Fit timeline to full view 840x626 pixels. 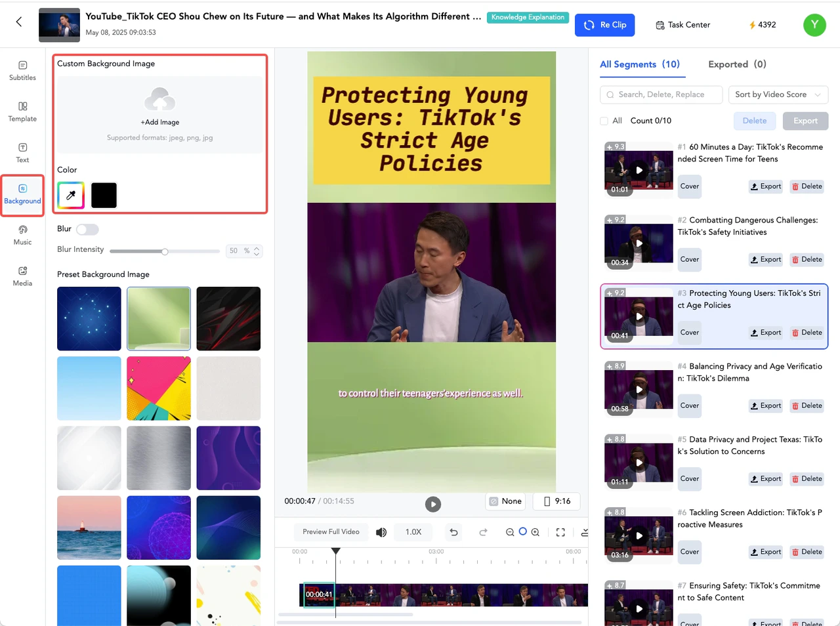(560, 532)
